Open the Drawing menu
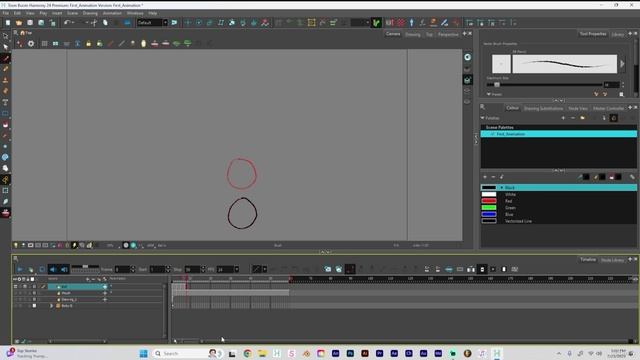 click(90, 13)
